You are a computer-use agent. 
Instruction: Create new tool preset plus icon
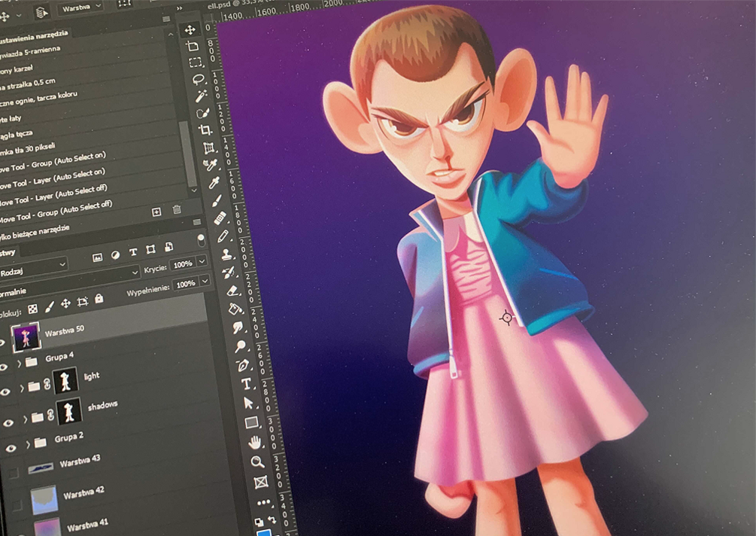click(x=156, y=212)
